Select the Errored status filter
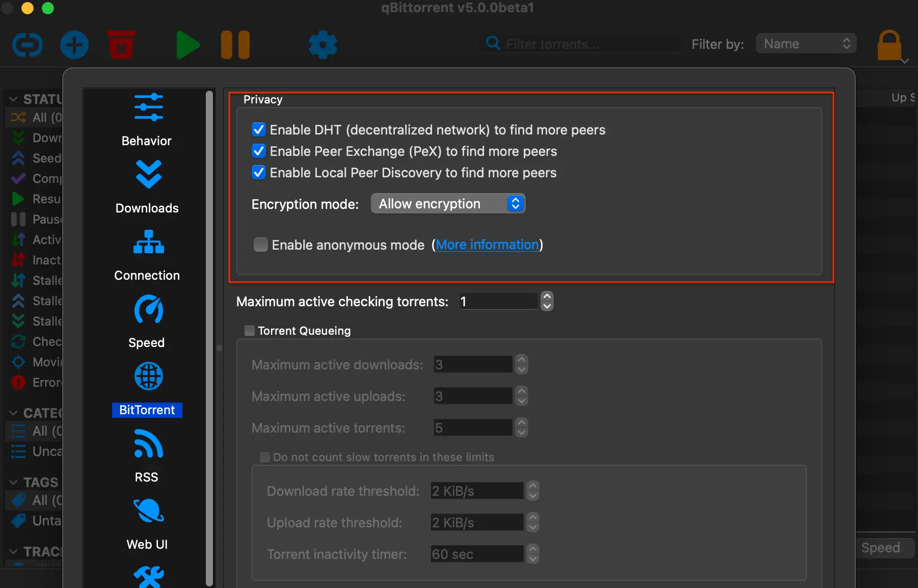Screen dimensions: 918x588 (x=34, y=382)
